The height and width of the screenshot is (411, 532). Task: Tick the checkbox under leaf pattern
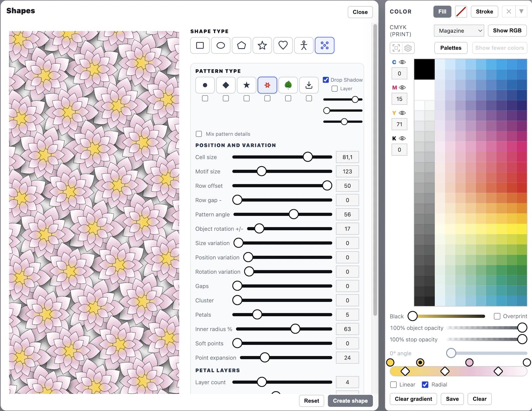(x=288, y=99)
